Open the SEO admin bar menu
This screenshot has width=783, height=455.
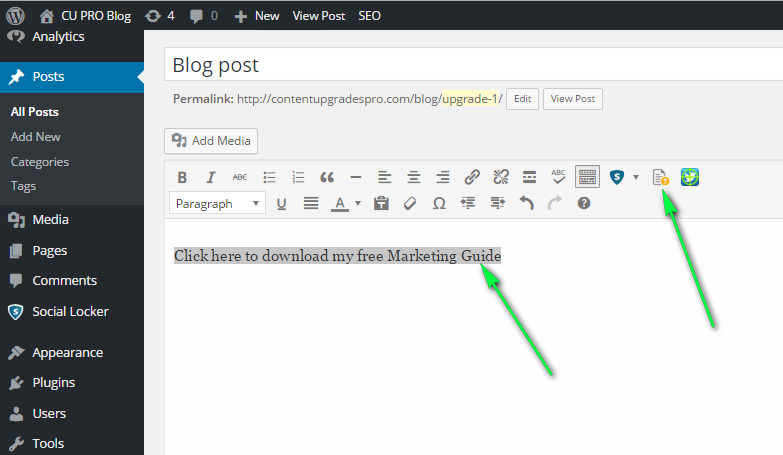pyautogui.click(x=369, y=16)
